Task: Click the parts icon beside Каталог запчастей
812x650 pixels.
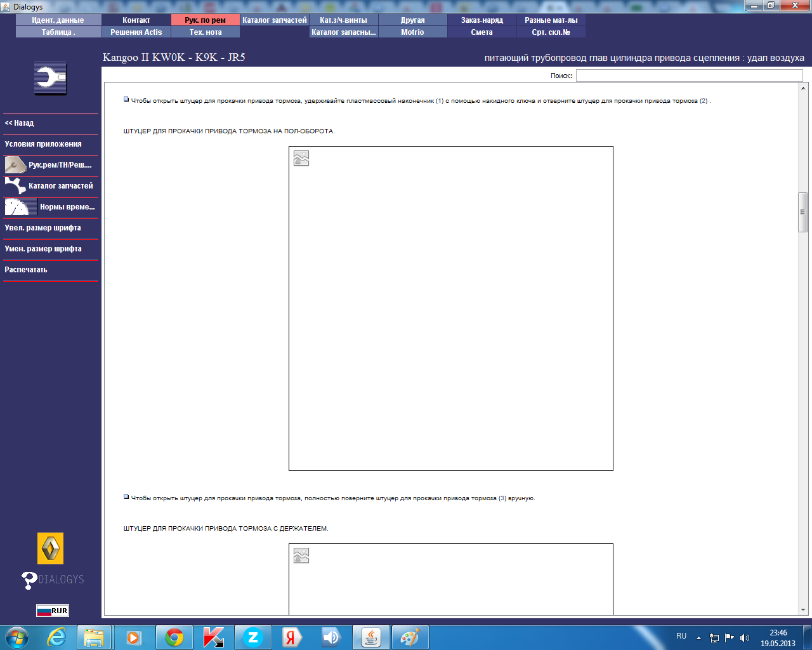Action: pyautogui.click(x=15, y=186)
